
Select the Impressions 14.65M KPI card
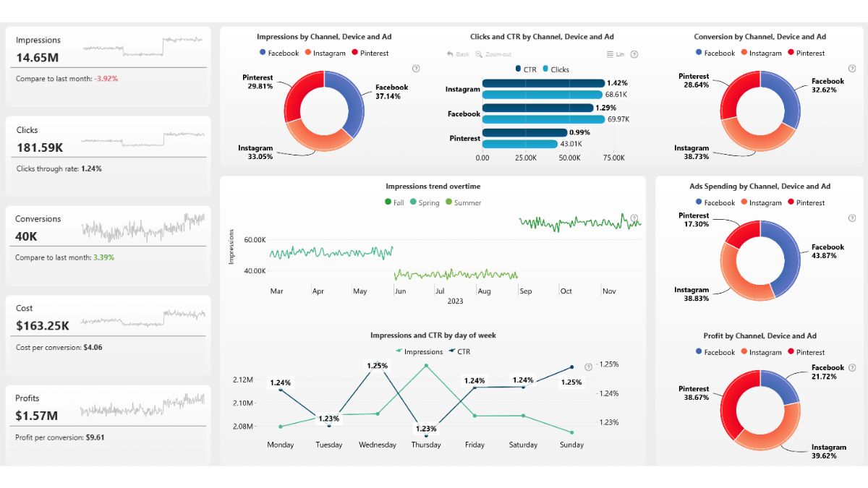[109, 67]
